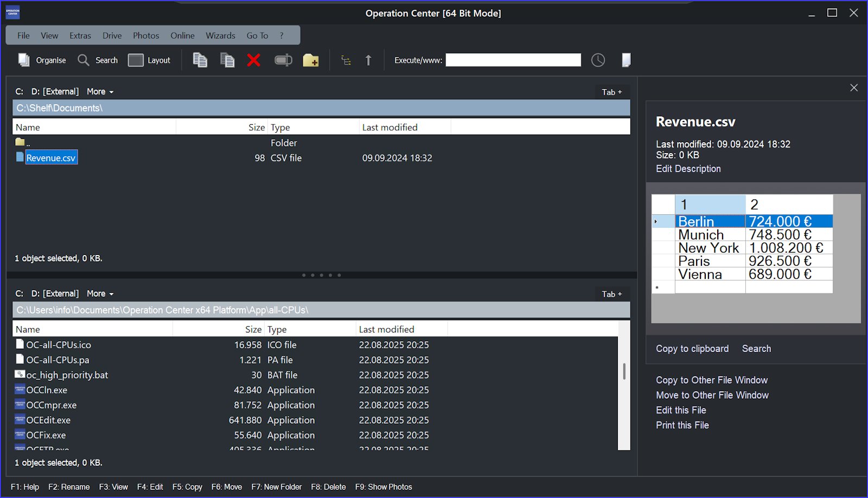Add a new tab with Tab +
This screenshot has height=498, width=868.
pyautogui.click(x=612, y=92)
